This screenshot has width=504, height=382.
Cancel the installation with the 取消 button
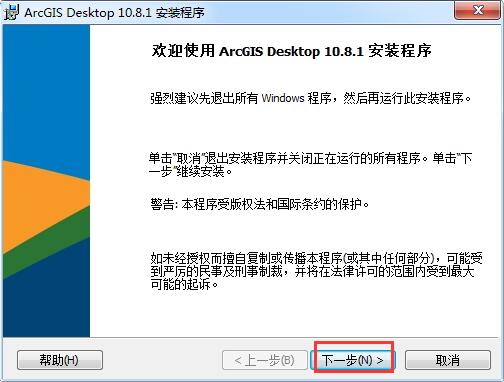[448, 360]
